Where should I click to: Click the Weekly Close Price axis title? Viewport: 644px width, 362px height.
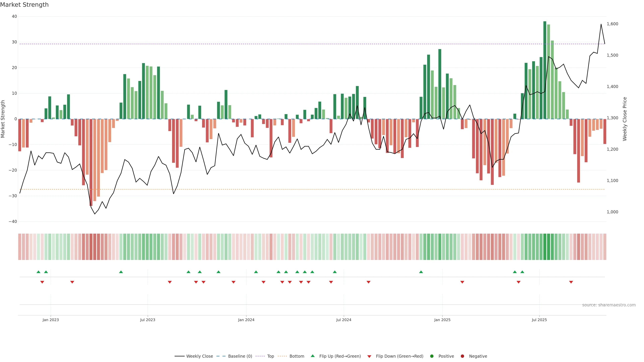(625, 119)
